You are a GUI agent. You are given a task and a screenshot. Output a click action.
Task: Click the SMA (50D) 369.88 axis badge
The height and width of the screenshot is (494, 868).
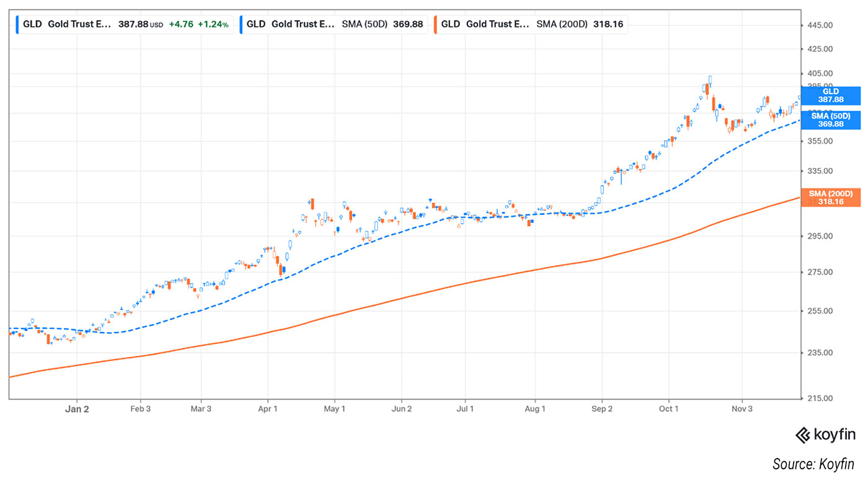click(831, 120)
